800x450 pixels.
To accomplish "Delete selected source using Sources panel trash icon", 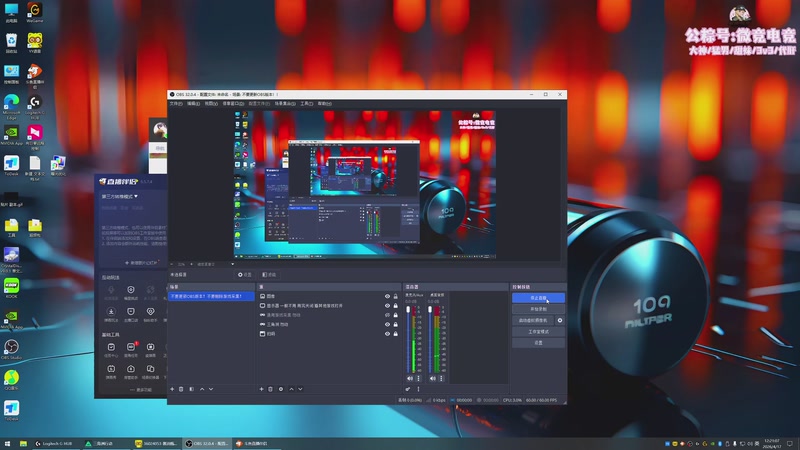I will [x=271, y=389].
